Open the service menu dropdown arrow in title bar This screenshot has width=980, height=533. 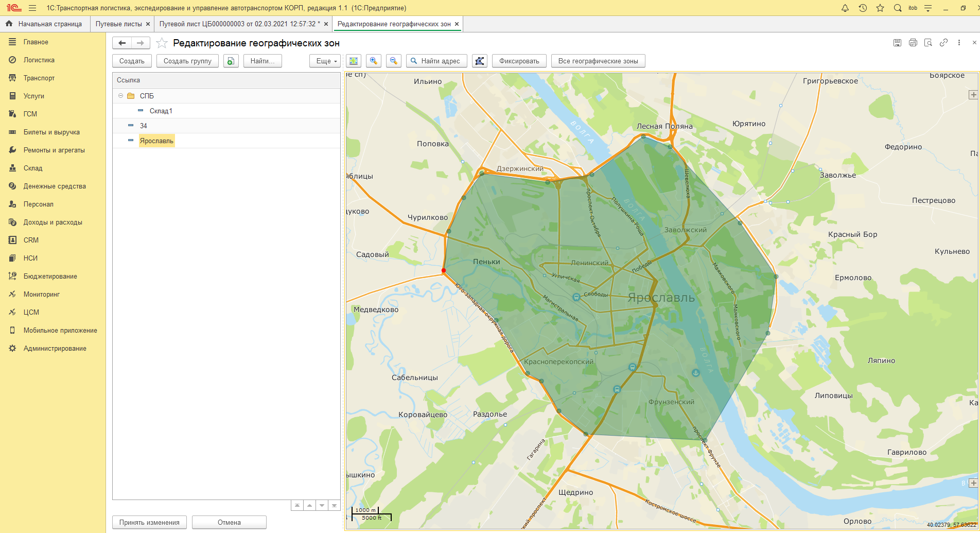(x=928, y=8)
